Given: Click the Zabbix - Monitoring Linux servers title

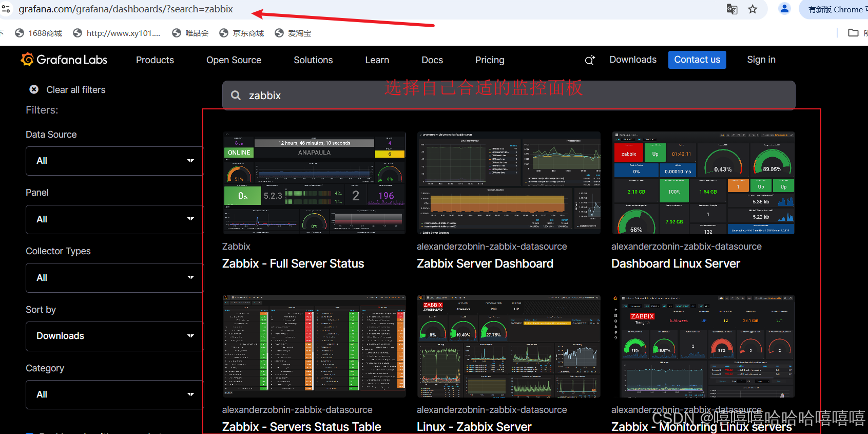Looking at the screenshot, I should click(702, 427).
